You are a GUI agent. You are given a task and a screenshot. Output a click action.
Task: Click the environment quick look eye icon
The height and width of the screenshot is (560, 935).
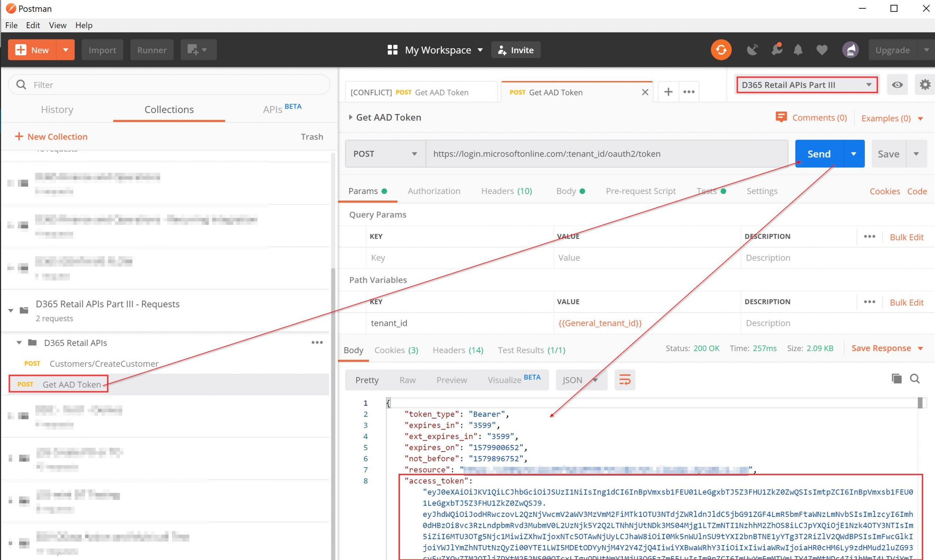(x=897, y=84)
